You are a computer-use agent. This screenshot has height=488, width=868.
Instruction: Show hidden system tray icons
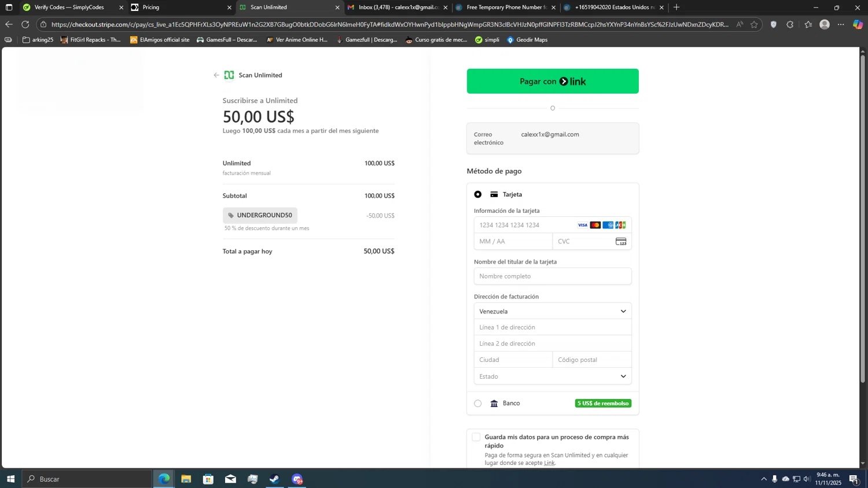(x=764, y=479)
